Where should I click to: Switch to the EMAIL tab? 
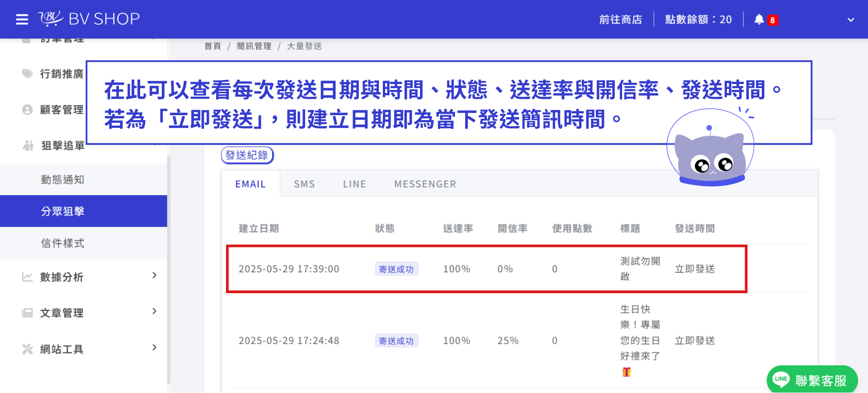(250, 184)
